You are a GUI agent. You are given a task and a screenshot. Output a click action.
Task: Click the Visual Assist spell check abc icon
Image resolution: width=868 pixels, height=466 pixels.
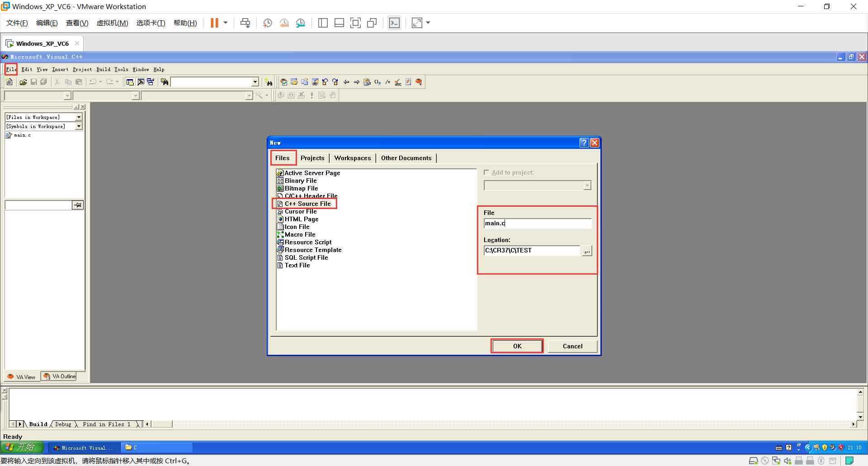click(x=398, y=82)
